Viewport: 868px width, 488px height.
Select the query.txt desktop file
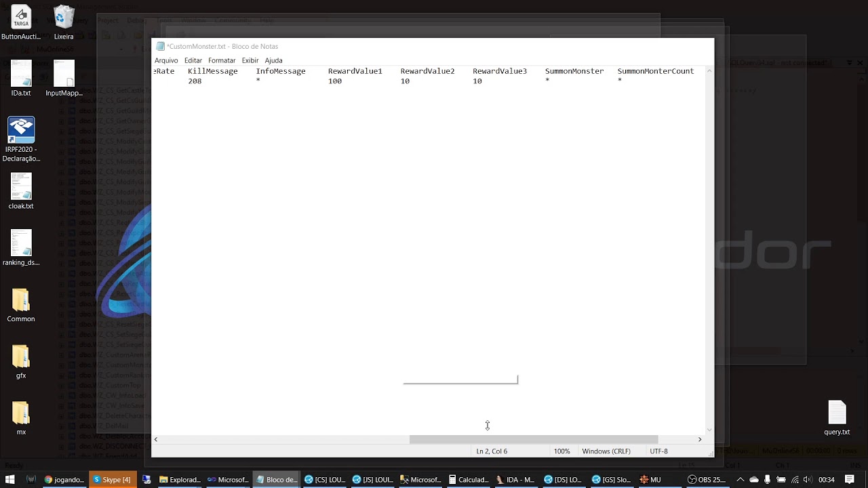(x=837, y=418)
